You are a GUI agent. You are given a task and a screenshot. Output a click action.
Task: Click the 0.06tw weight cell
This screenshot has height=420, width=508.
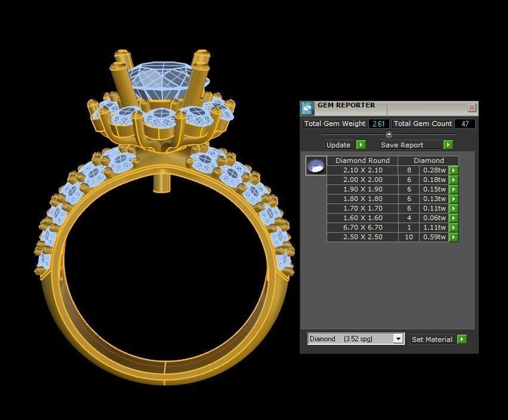click(x=434, y=218)
